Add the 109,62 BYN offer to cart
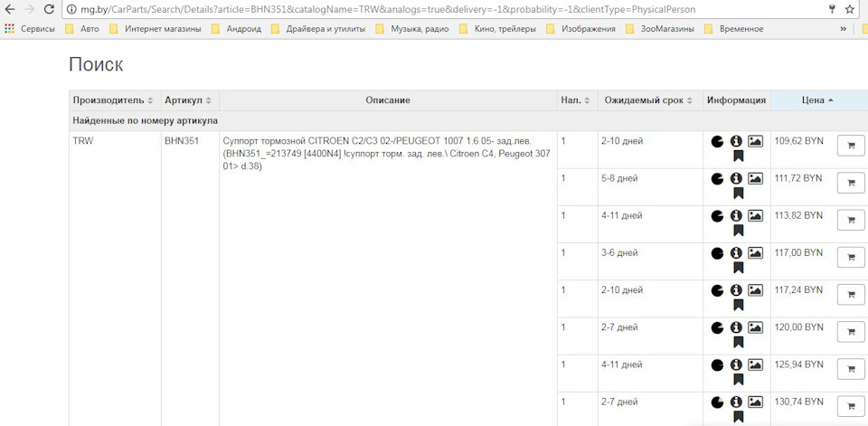The height and width of the screenshot is (426, 868). click(851, 146)
